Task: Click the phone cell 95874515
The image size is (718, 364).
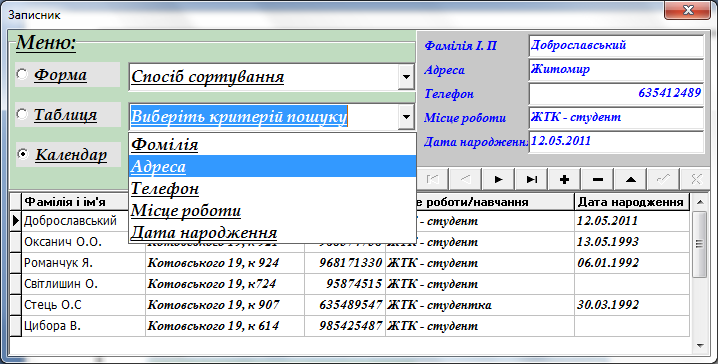Action: [x=345, y=284]
